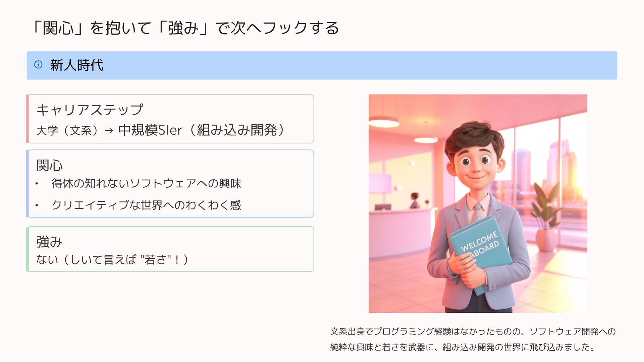
Task: Click the green accent bar of 強み card
Action: (x=28, y=249)
